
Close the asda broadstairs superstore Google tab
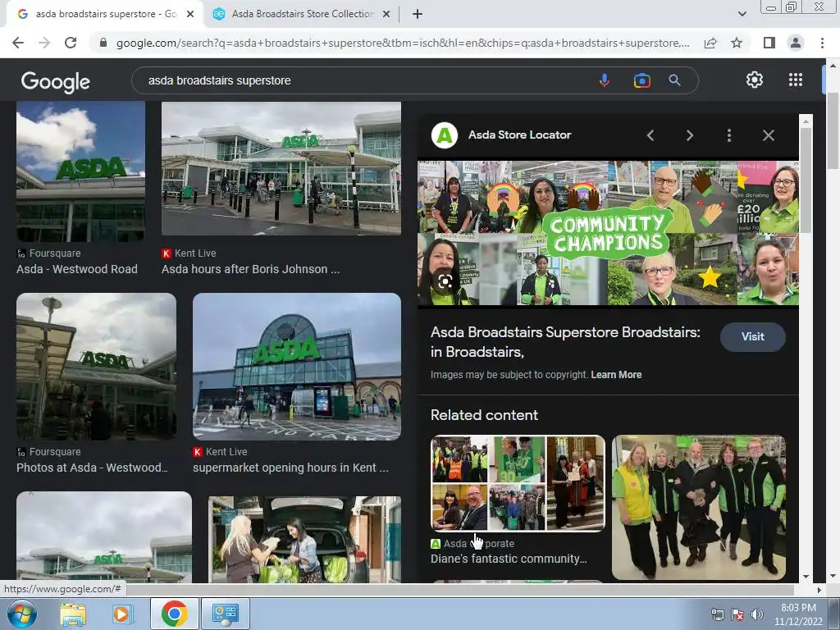190,15
